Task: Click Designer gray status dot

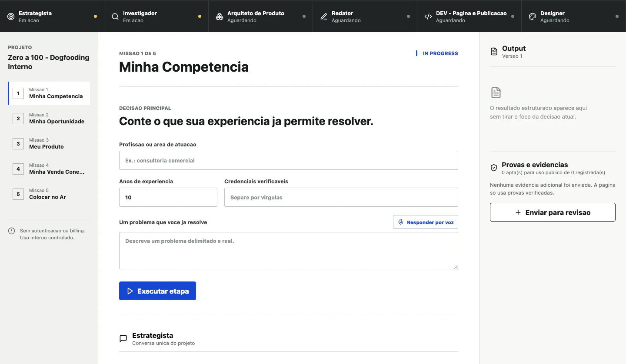Action: coord(617,17)
